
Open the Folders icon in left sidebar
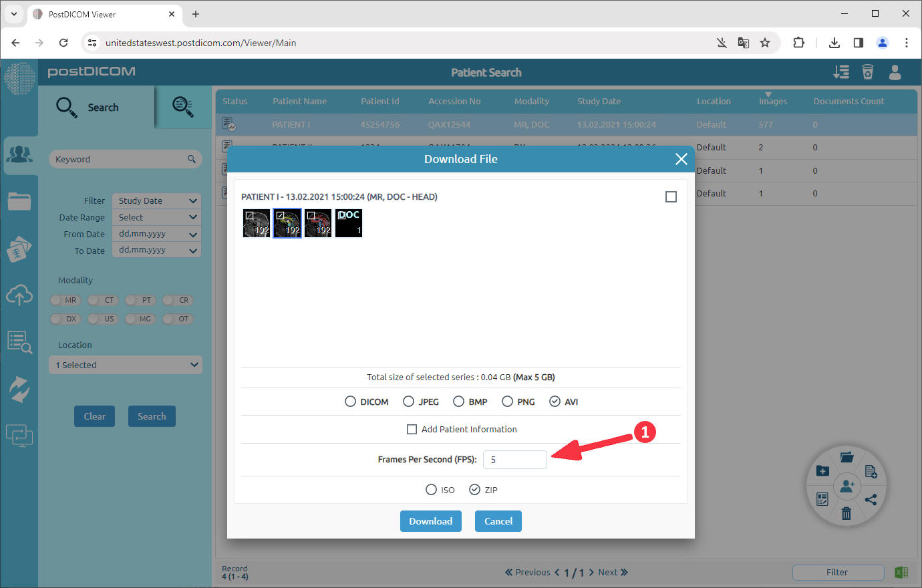tap(19, 200)
